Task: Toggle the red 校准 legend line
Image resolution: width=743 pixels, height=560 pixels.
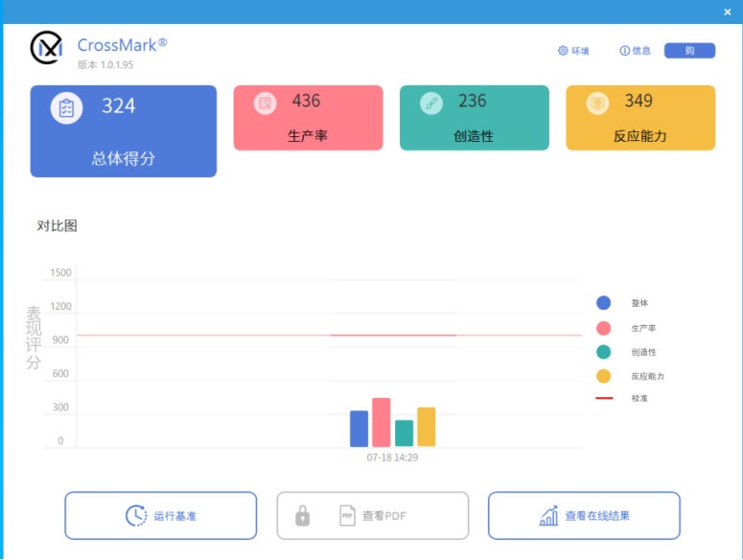Action: click(604, 398)
